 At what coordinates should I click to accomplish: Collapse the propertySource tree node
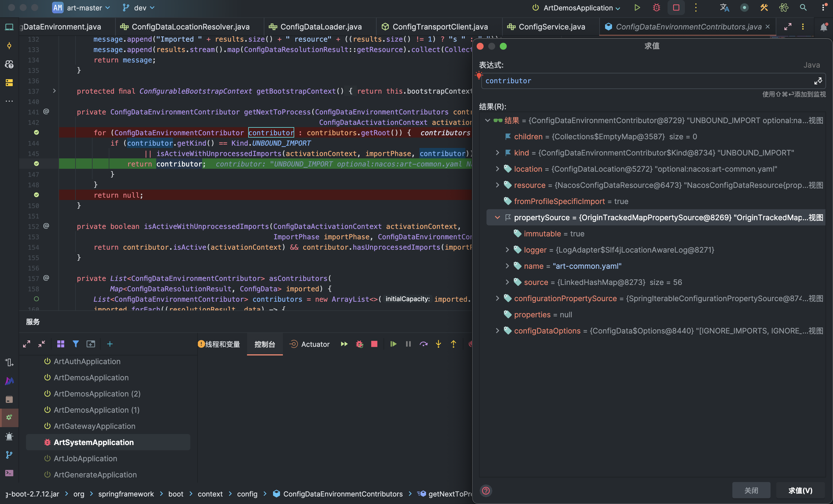(497, 218)
